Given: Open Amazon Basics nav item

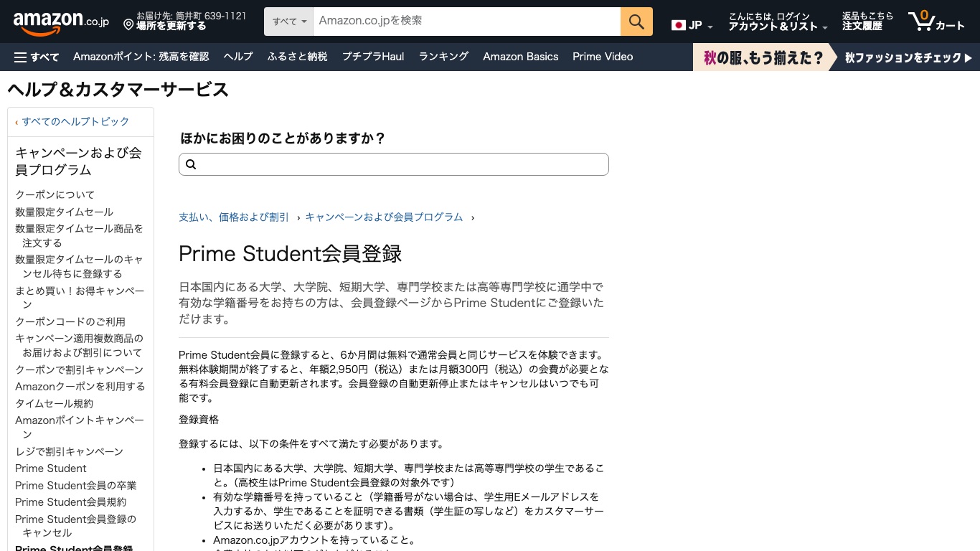Looking at the screenshot, I should pyautogui.click(x=520, y=57).
